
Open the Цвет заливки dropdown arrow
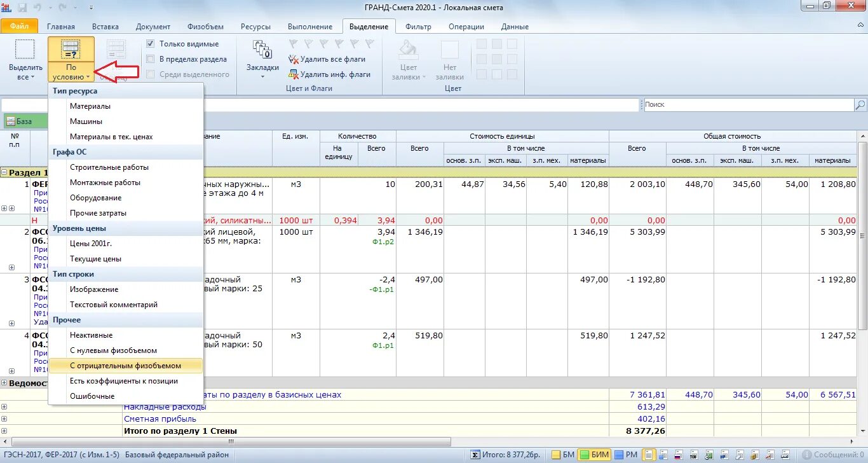pyautogui.click(x=423, y=78)
